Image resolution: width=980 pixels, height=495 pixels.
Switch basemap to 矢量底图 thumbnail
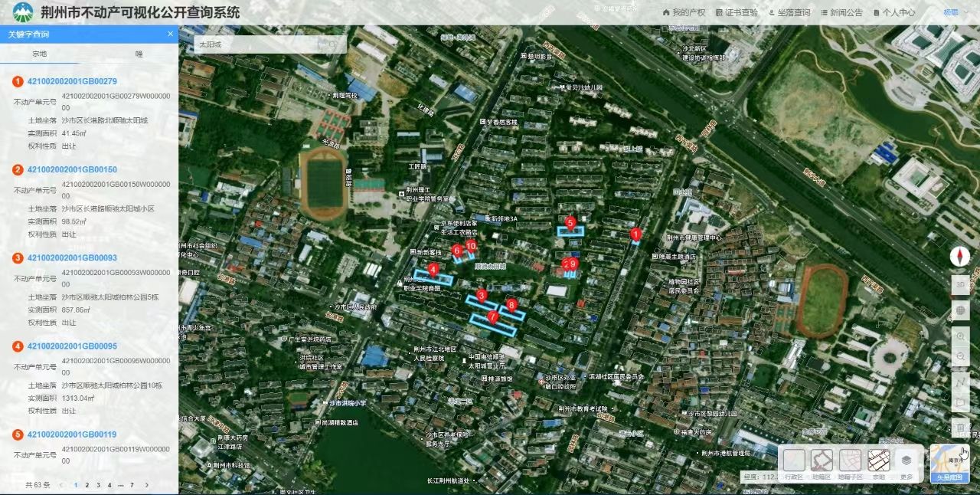coord(949,464)
